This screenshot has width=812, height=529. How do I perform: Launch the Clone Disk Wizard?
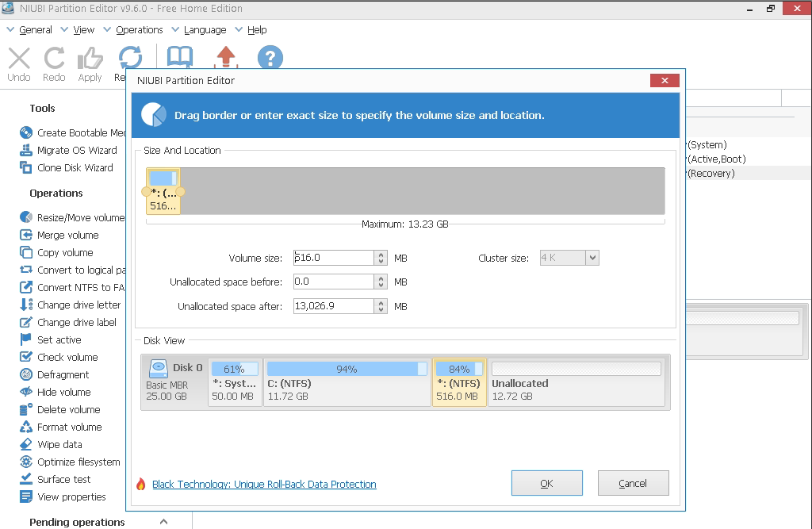pos(75,168)
